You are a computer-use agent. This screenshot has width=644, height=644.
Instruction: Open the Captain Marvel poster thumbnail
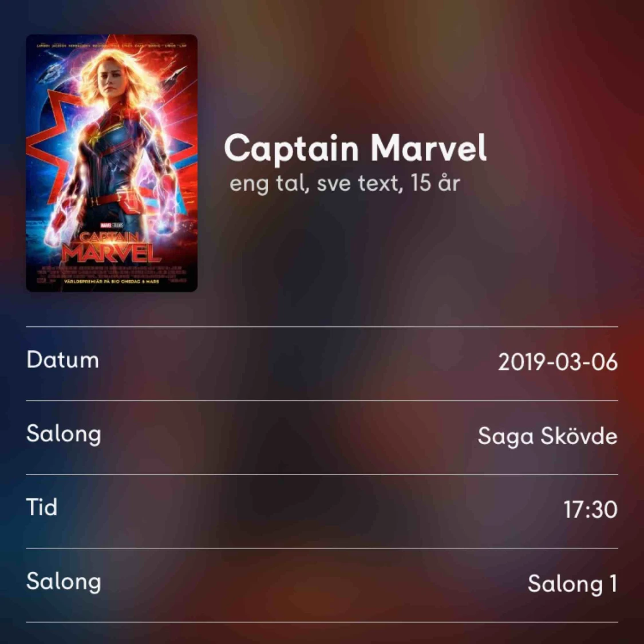[112, 163]
